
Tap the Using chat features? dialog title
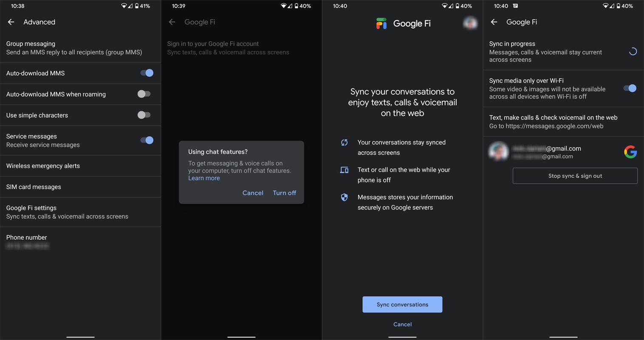click(218, 152)
